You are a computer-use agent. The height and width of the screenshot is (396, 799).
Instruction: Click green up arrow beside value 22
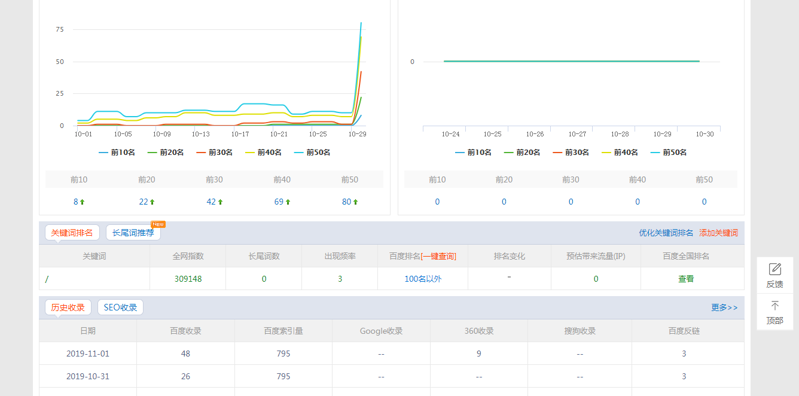point(152,202)
